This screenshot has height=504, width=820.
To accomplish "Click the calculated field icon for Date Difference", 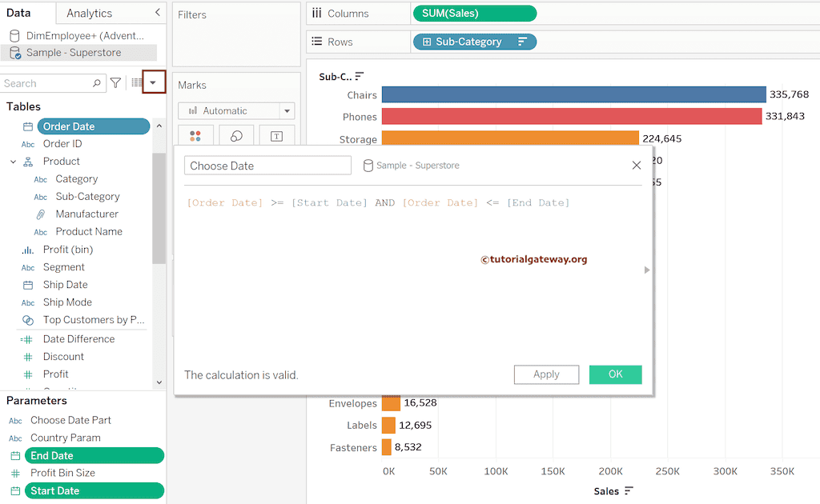I will pyautogui.click(x=26, y=339).
